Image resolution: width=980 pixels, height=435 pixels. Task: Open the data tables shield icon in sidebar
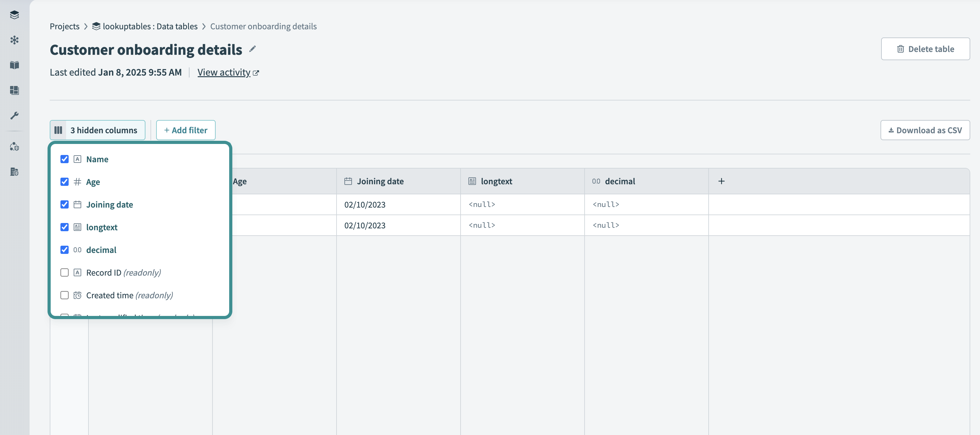(x=14, y=172)
